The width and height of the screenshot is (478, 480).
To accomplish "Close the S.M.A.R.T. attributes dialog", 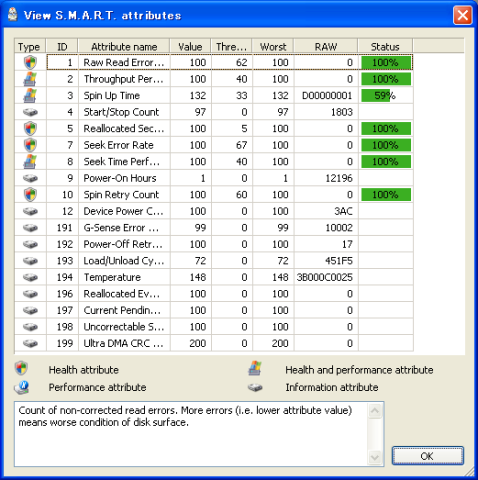I will [x=462, y=15].
